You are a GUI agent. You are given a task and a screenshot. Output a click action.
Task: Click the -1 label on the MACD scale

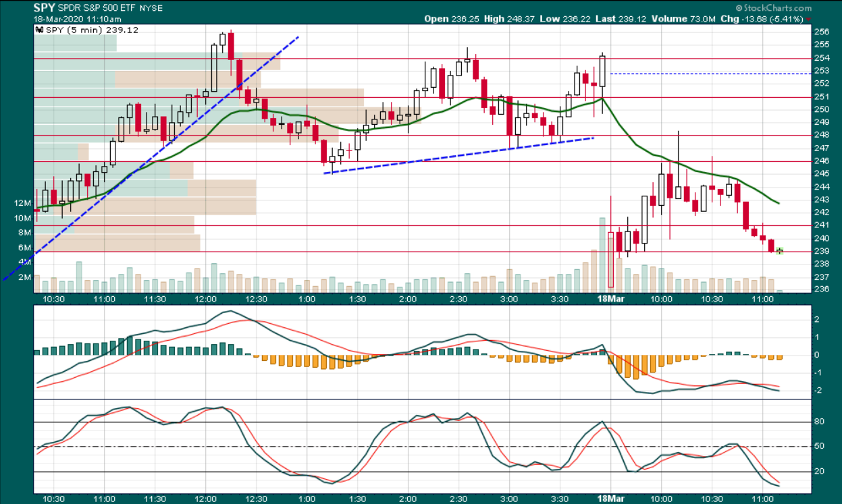click(818, 373)
